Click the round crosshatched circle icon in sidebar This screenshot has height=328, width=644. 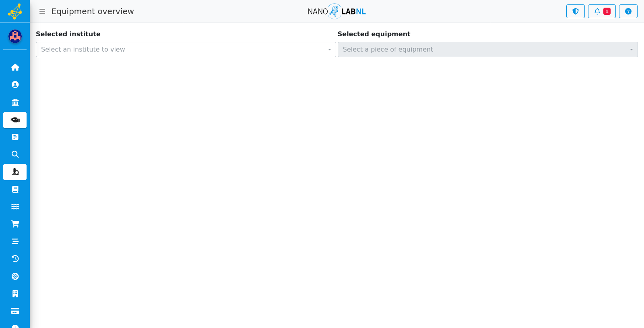tap(15, 276)
